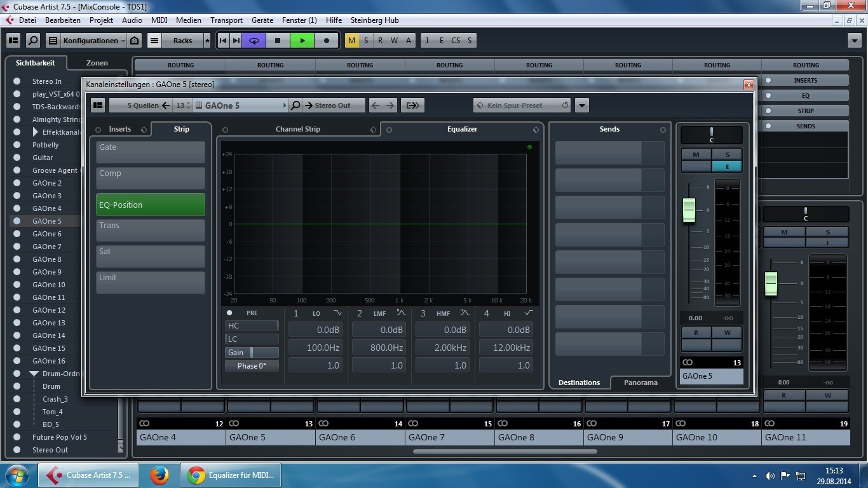Collapse the Drum-Ordner folder triangle
The height and width of the screenshot is (488, 868).
click(x=35, y=374)
